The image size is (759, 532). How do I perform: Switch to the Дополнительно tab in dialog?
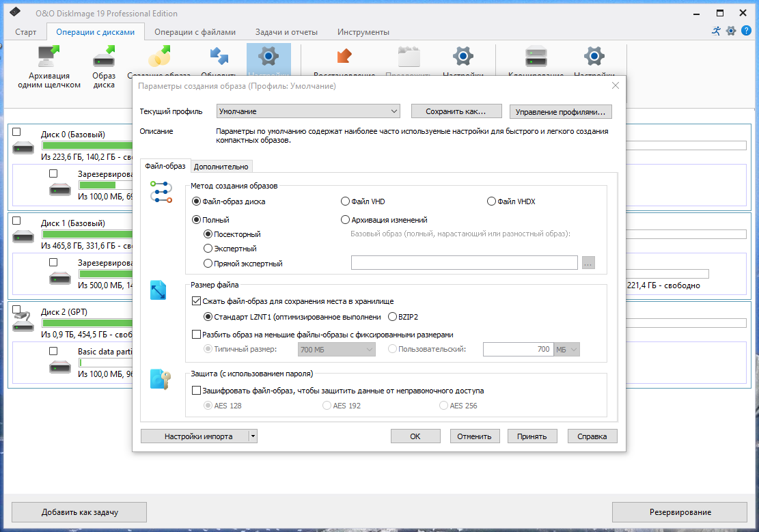pos(221,167)
